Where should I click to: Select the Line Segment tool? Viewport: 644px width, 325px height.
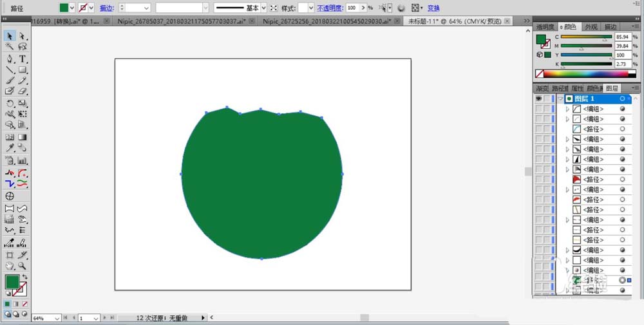click(10, 70)
